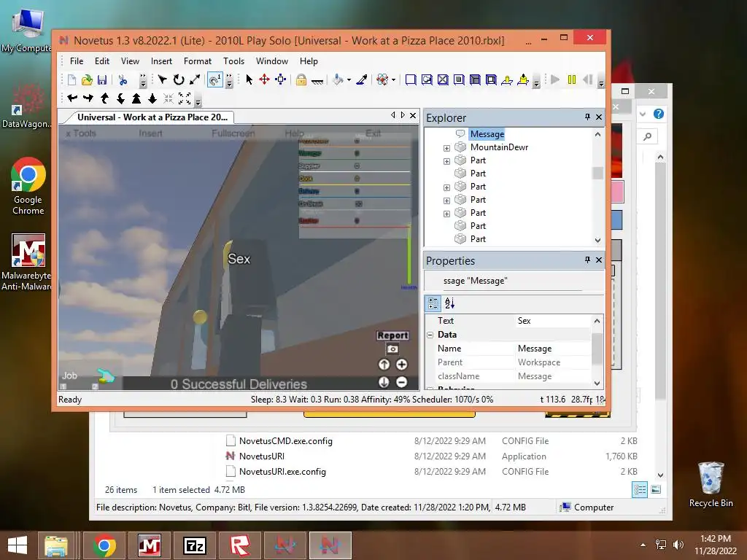Select NovetusURI application in file explorer window

tap(262, 456)
